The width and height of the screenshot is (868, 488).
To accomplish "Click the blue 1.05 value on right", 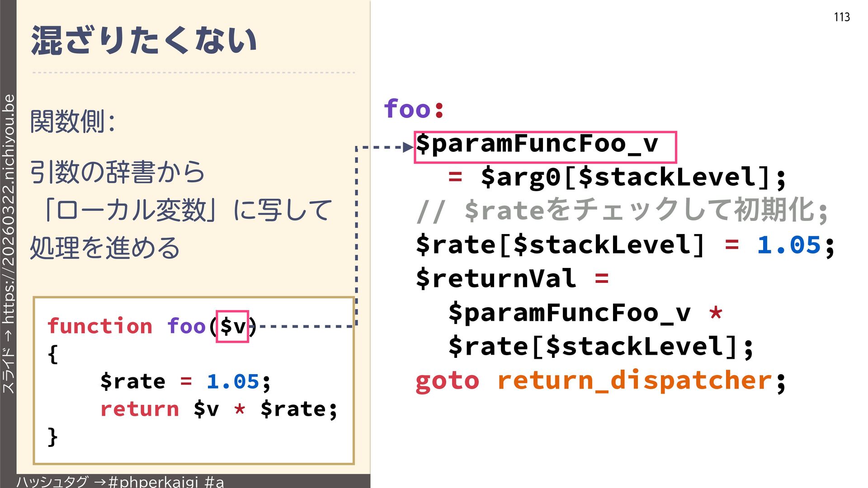I will tap(788, 245).
